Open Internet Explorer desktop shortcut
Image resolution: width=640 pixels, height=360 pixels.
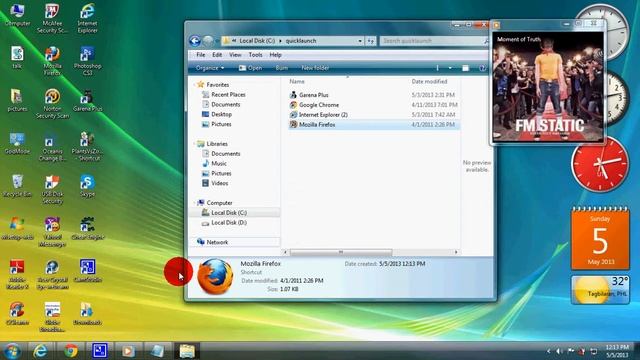pos(87,18)
